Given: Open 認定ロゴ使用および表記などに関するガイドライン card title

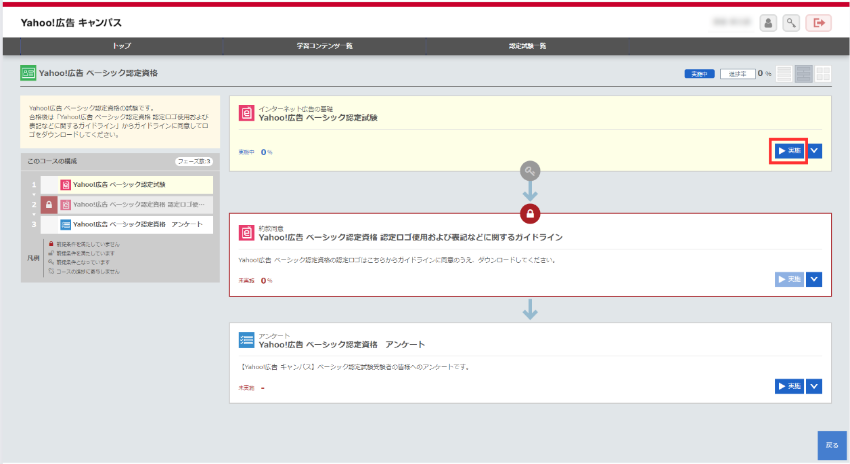Looking at the screenshot, I should [x=410, y=237].
